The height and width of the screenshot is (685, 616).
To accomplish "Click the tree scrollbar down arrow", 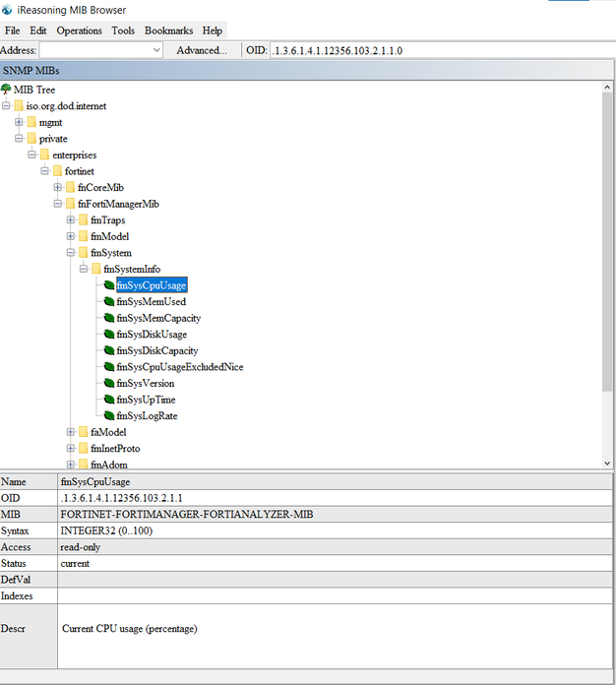I will [607, 464].
